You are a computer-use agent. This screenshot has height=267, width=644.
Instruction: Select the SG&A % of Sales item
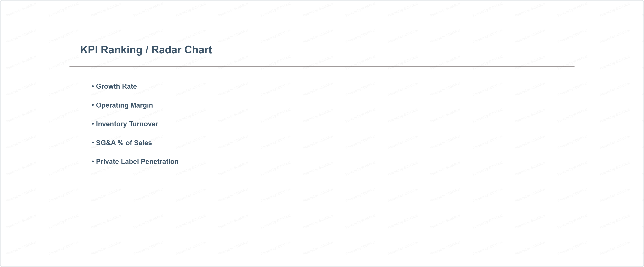point(124,143)
